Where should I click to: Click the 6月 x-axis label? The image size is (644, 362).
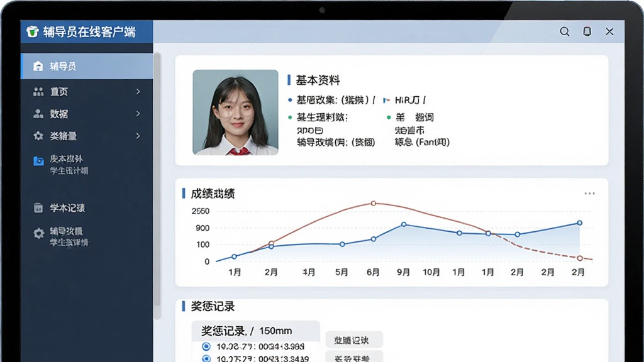click(373, 272)
